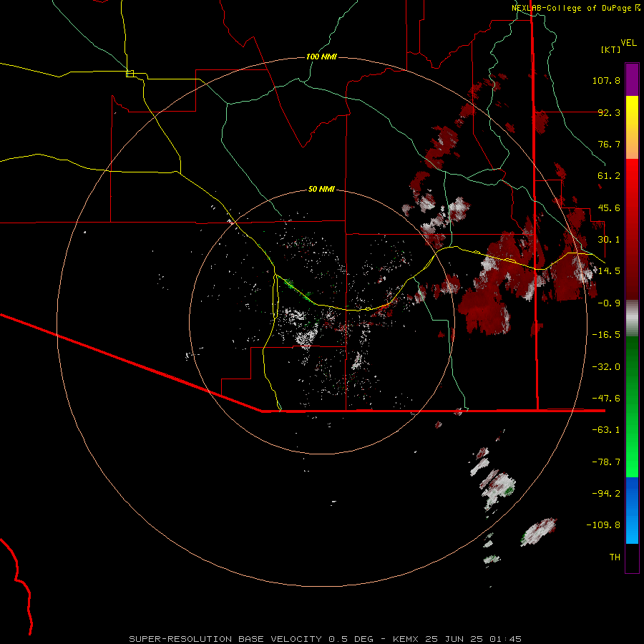The height and width of the screenshot is (644, 644).
Task: Click the -94.2 scale value
Action: tap(606, 494)
